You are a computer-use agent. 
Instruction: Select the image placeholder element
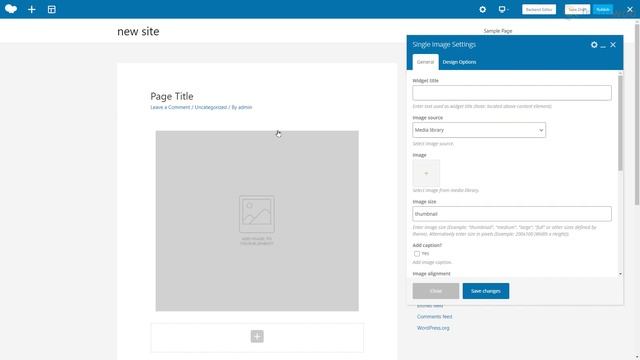[x=257, y=221]
